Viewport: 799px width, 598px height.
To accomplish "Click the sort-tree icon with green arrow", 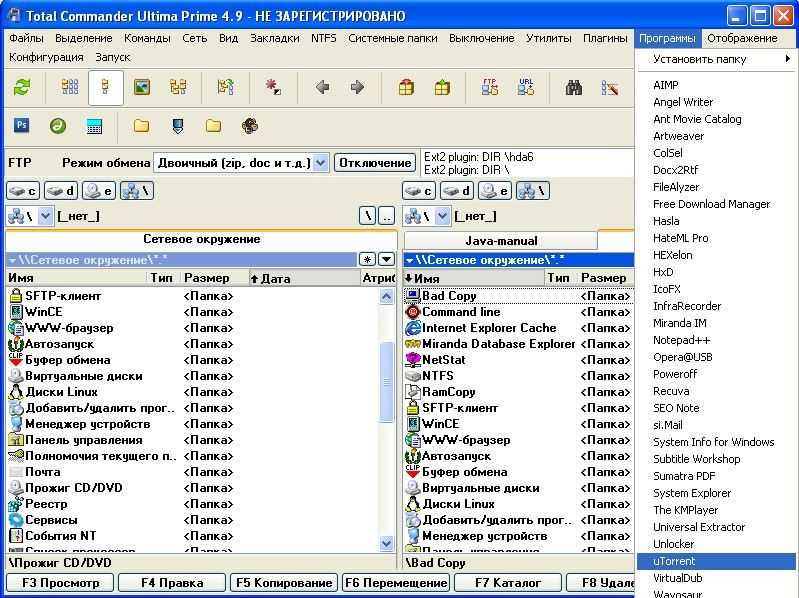I will click(x=225, y=87).
